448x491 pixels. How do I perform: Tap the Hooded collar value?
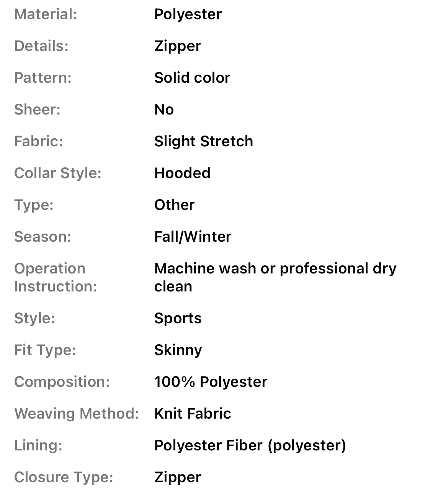click(x=182, y=173)
